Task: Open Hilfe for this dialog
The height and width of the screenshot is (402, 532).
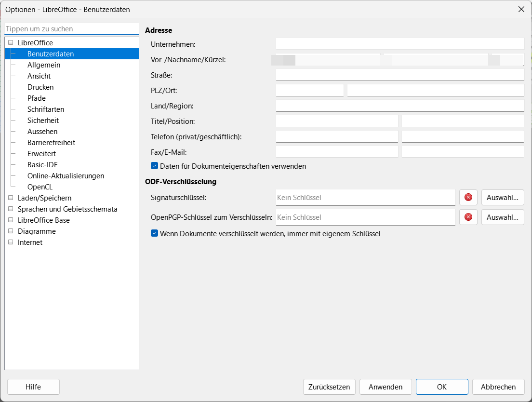Action: point(33,387)
